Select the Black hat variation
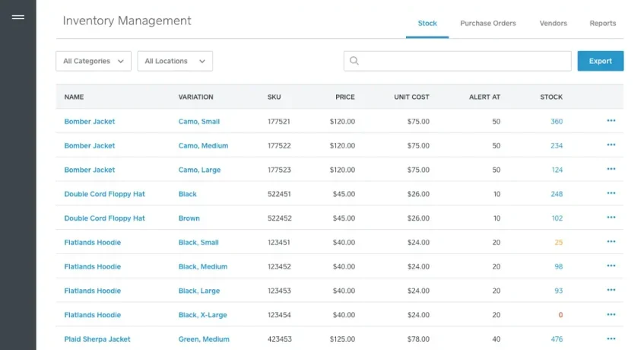644x350 pixels. tap(188, 194)
